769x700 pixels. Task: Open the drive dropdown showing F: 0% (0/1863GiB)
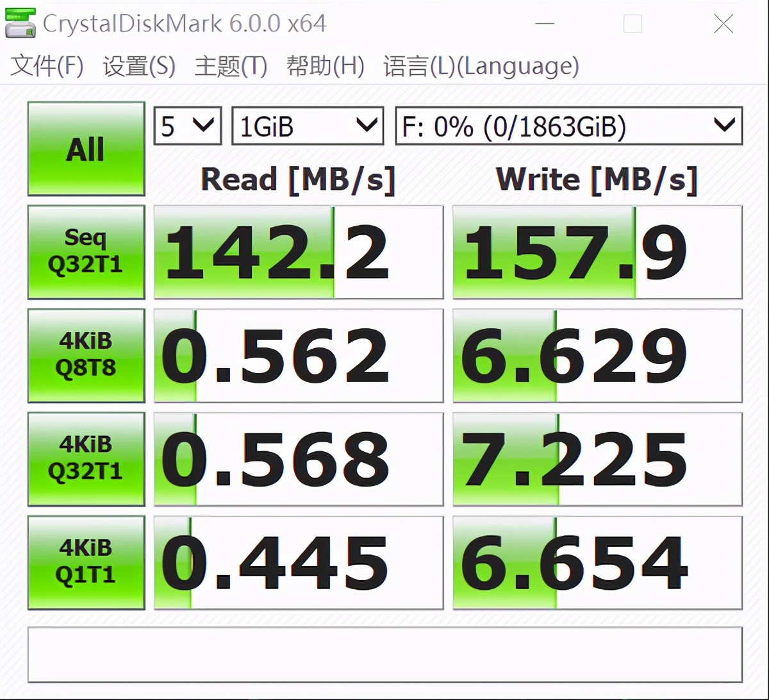568,126
